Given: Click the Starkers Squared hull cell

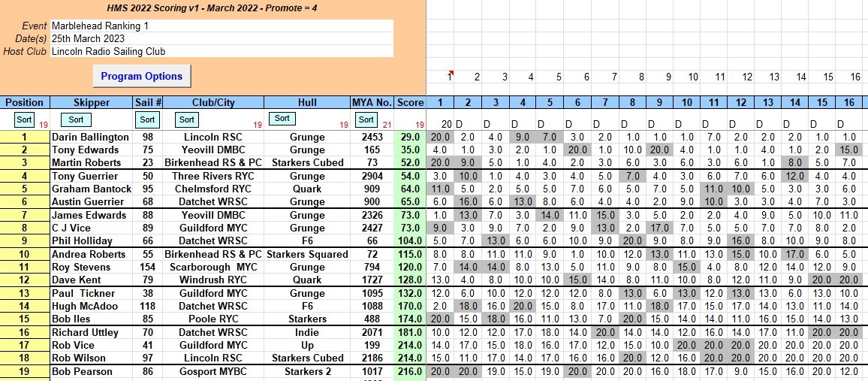Looking at the screenshot, I should (307, 255).
